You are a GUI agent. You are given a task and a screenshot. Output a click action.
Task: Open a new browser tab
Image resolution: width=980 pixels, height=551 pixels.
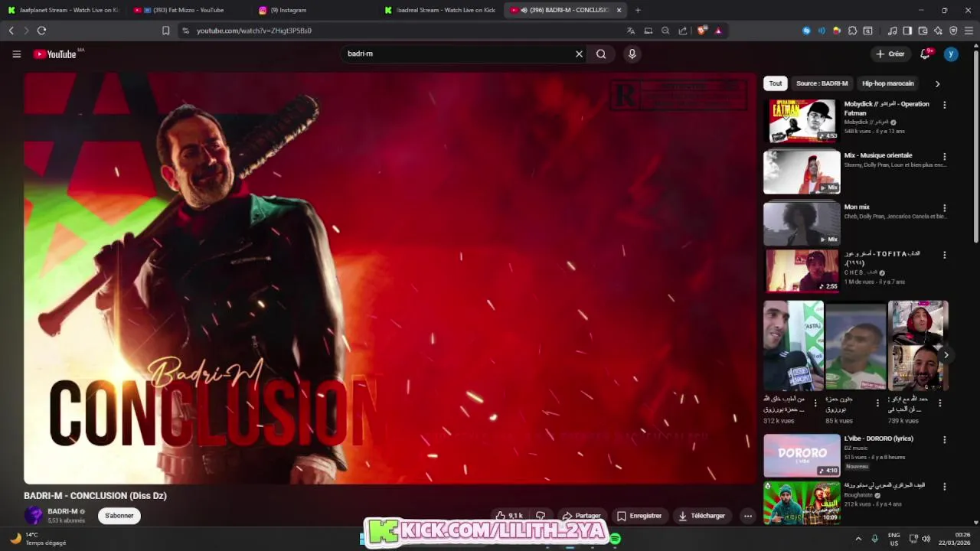pos(638,10)
